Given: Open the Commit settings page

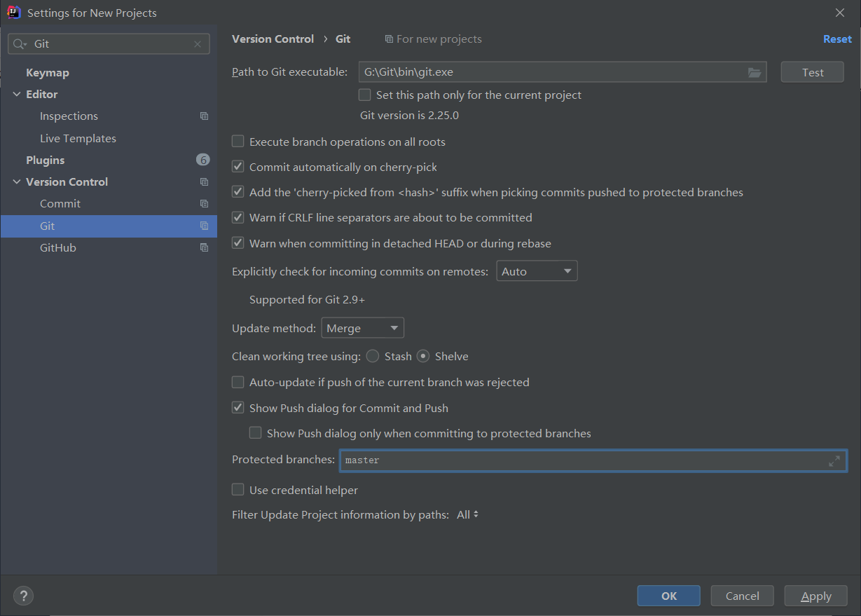Looking at the screenshot, I should point(60,204).
